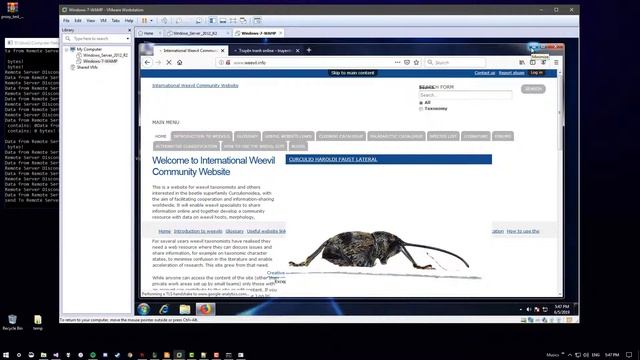Click the host Windows Start button
Viewport: 640px width, 360px height.
(x=6, y=355)
